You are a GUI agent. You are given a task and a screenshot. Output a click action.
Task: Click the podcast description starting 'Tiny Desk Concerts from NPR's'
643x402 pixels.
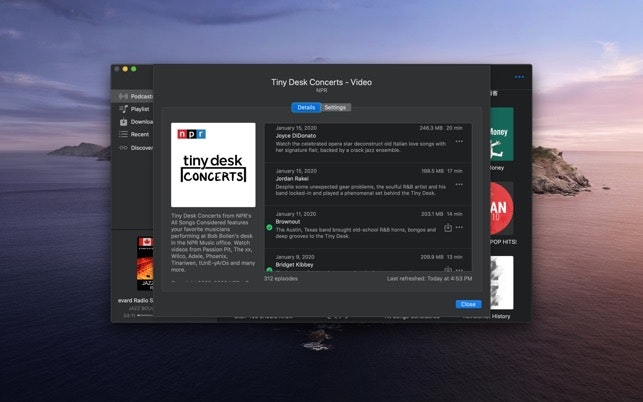pos(213,242)
